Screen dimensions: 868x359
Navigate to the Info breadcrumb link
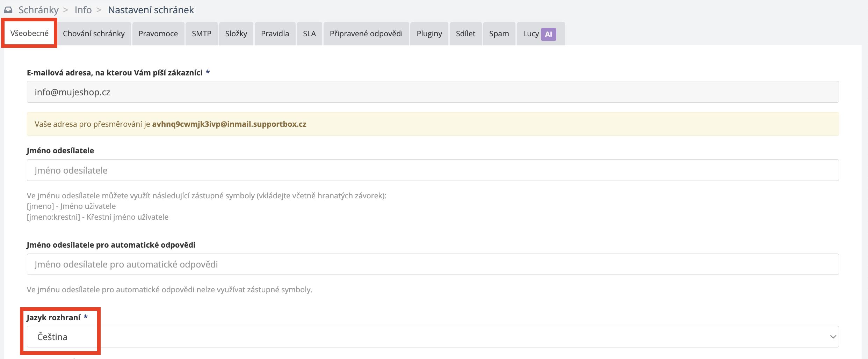tap(83, 10)
